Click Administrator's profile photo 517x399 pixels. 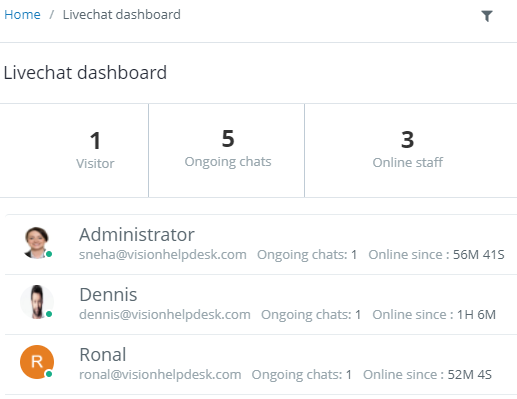tap(37, 242)
